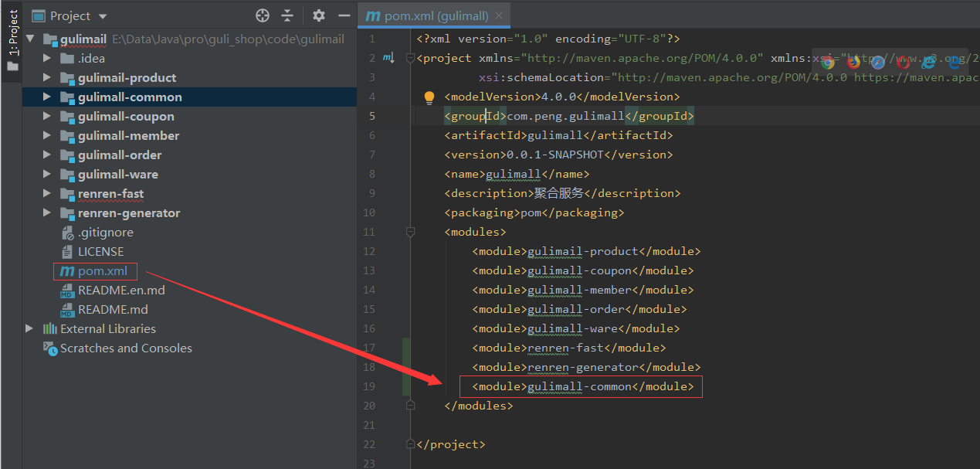Screen dimensions: 980x469
Task: Click the Maven gutter icon on line 2
Action: (388, 58)
